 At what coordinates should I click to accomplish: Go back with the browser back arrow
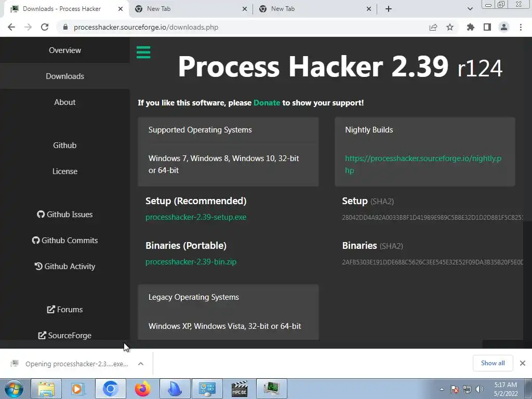[11, 27]
